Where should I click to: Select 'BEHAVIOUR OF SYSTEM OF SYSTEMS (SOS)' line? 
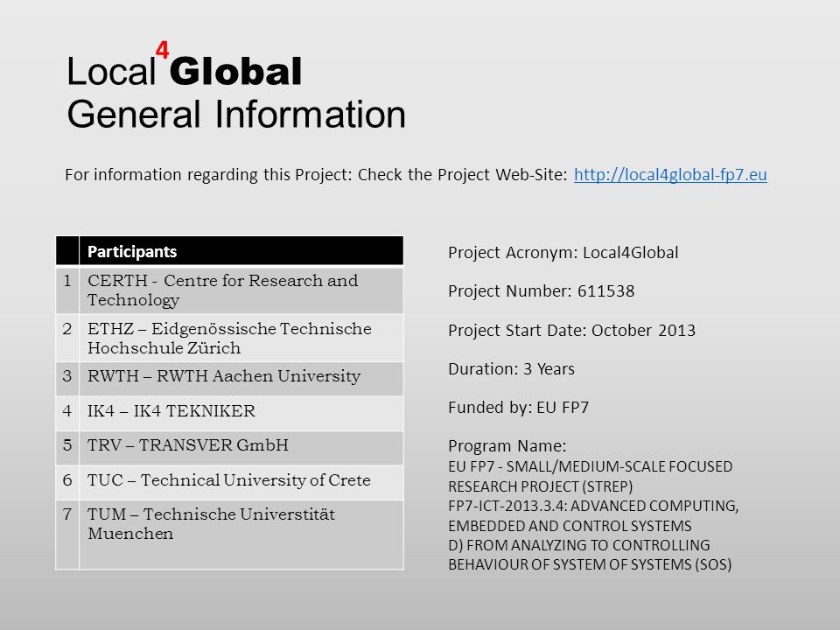(x=590, y=564)
